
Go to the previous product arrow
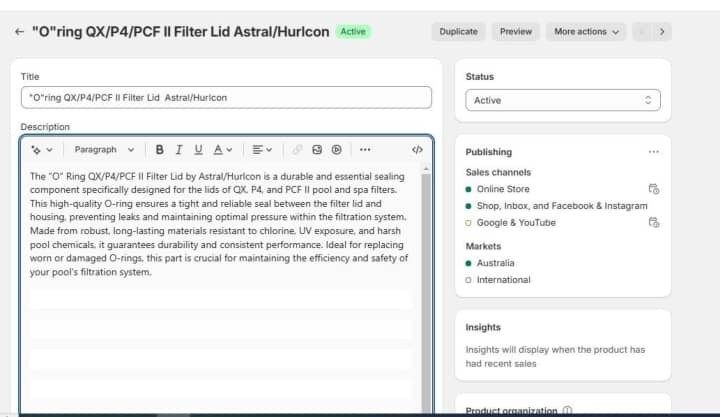[x=642, y=32]
